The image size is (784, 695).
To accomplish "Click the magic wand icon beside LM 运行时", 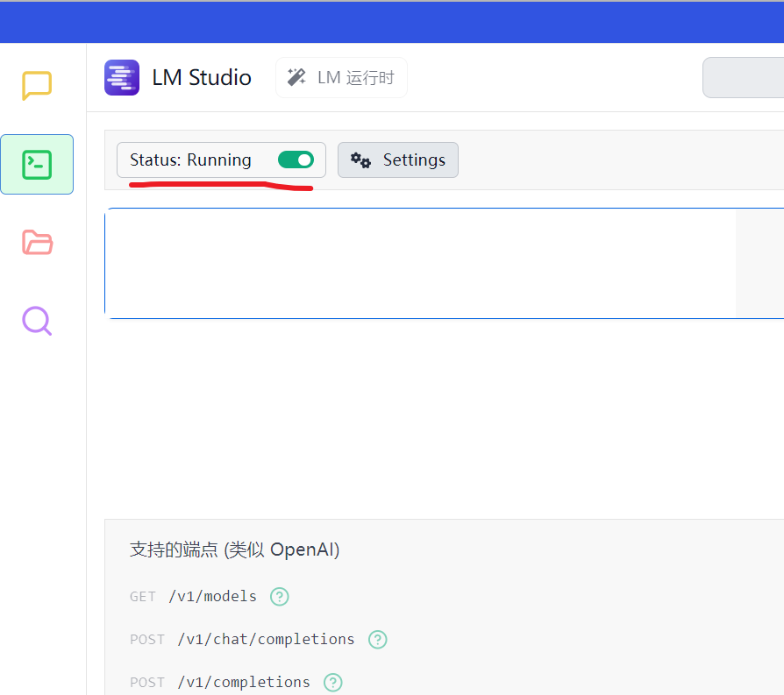I will click(297, 77).
